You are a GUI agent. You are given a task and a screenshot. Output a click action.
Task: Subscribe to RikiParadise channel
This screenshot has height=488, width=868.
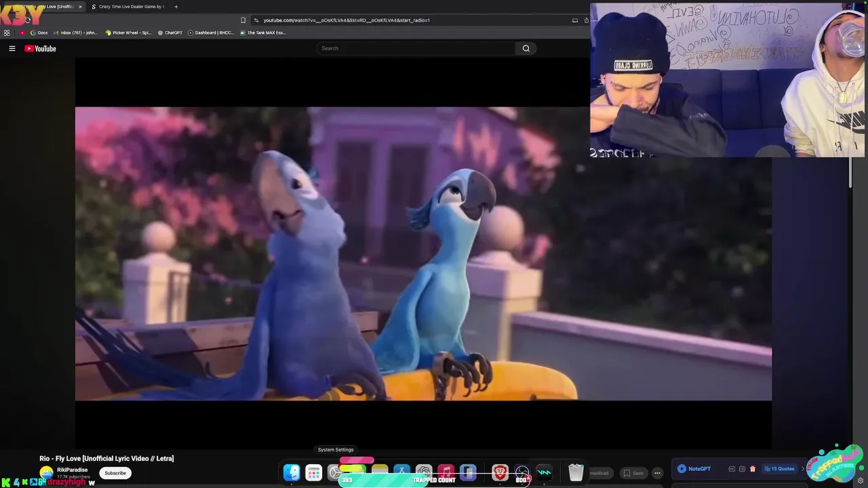point(115,473)
